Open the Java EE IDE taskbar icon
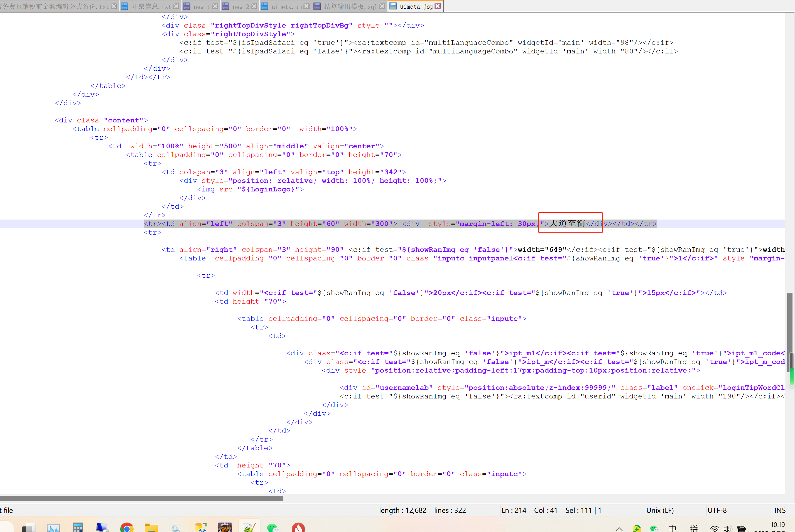This screenshot has height=532, width=795. point(225,527)
